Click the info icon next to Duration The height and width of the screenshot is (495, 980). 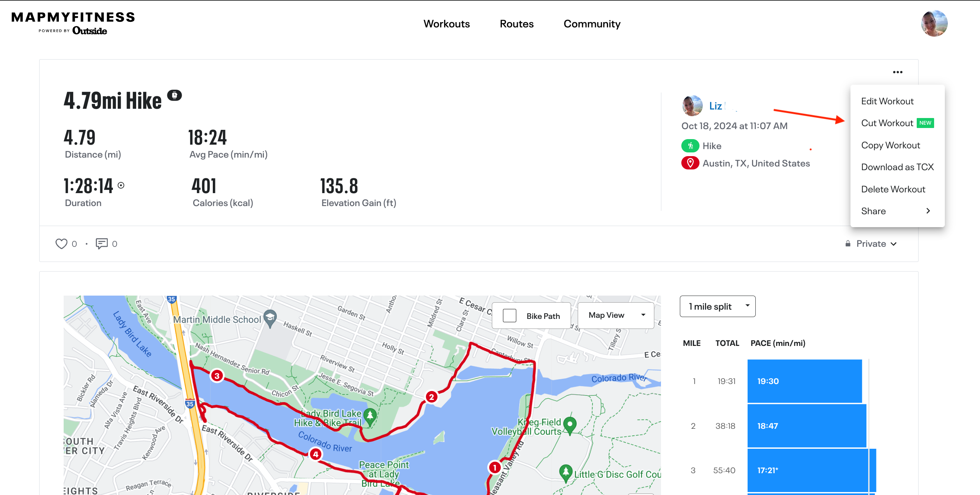coord(121,185)
